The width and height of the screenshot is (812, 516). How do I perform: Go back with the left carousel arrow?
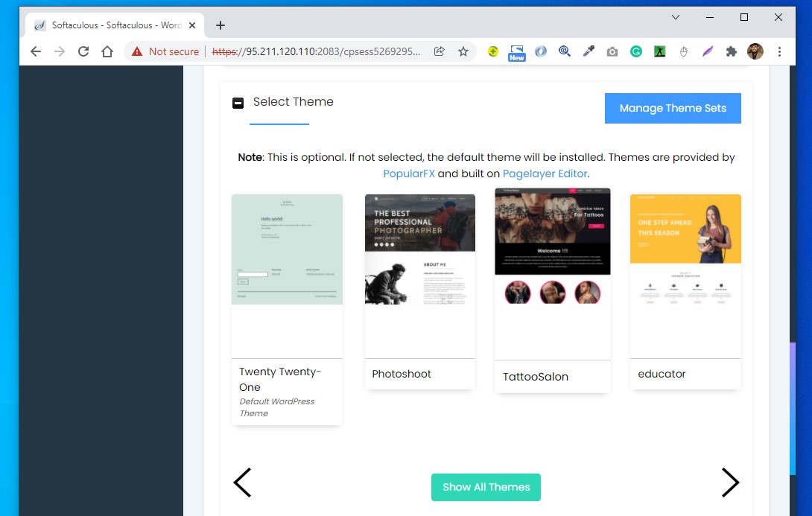(242, 482)
